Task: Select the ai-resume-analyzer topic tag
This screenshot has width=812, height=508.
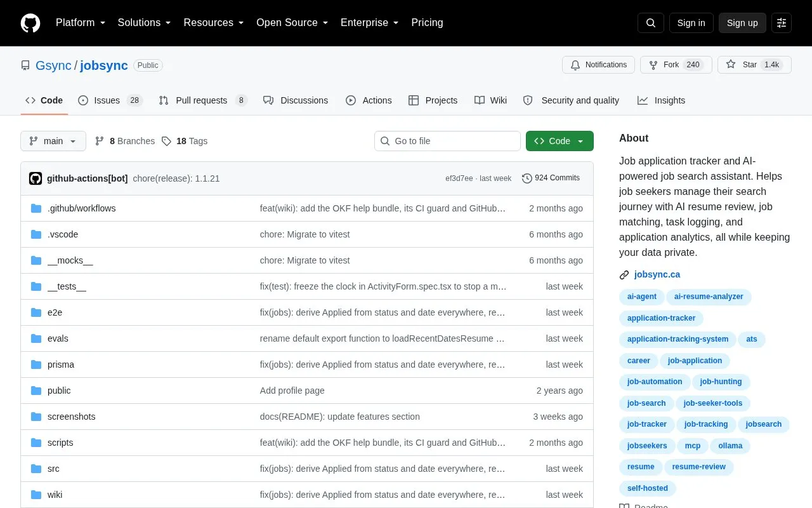Action: point(709,297)
